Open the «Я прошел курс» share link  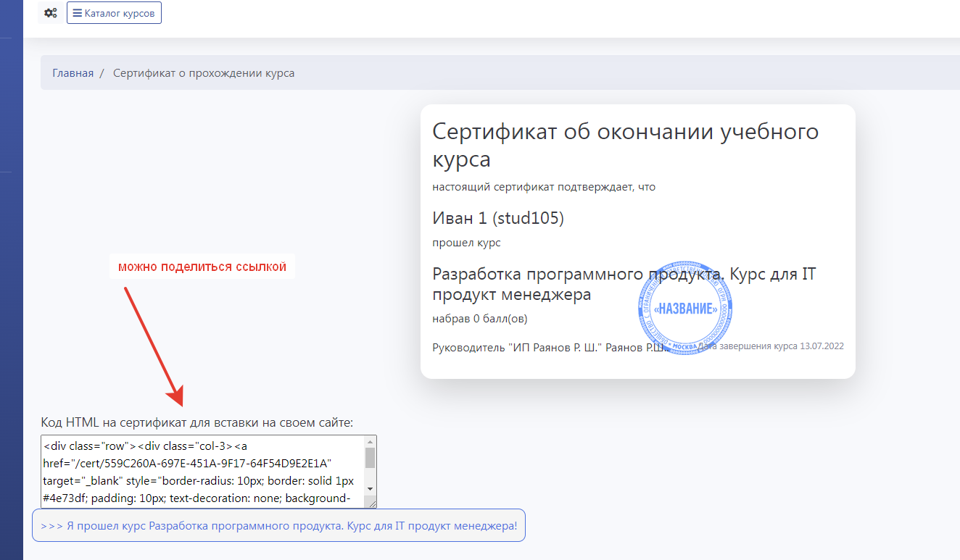(278, 525)
